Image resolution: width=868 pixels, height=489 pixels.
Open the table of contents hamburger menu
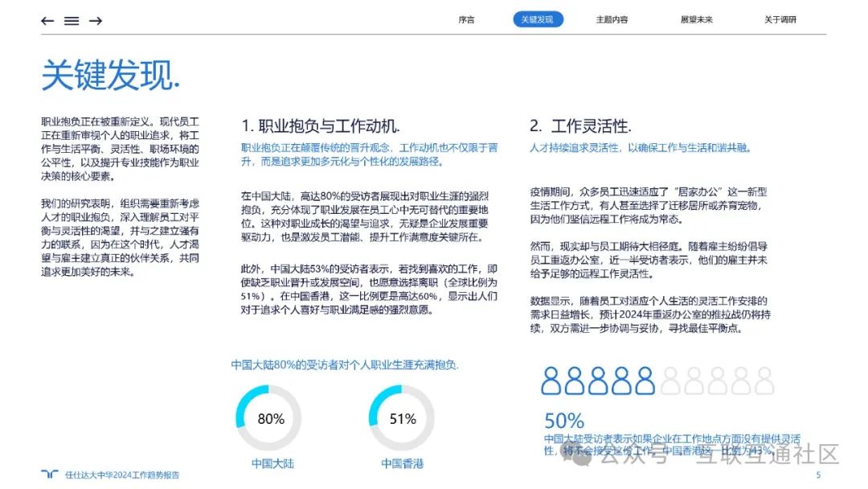(72, 21)
